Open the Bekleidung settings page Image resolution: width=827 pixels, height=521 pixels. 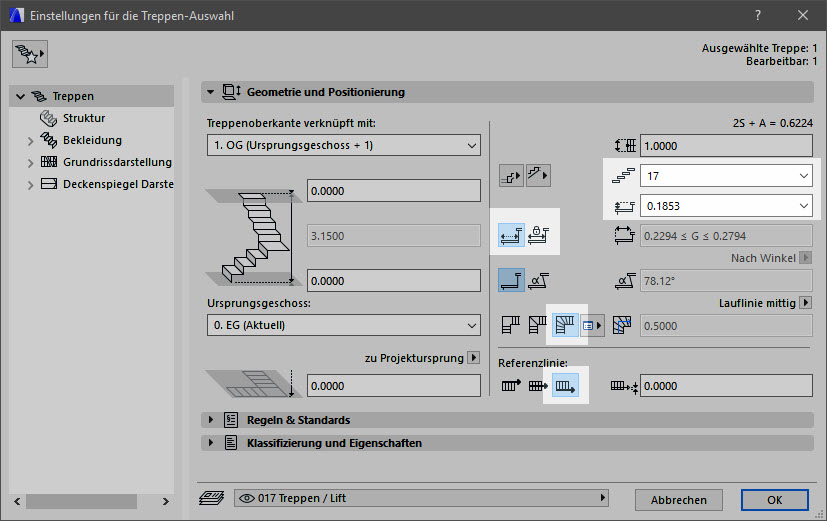tap(92, 140)
